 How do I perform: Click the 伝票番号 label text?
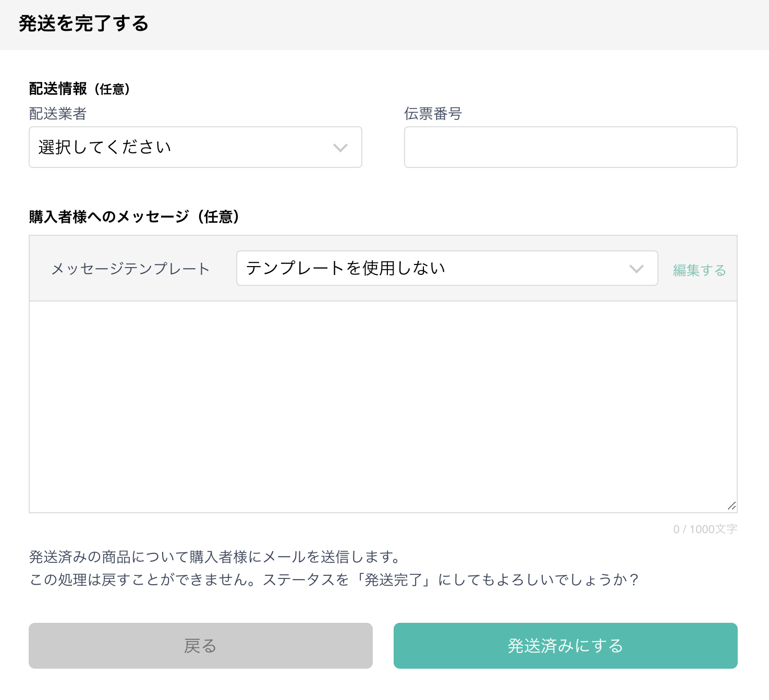[x=433, y=113]
